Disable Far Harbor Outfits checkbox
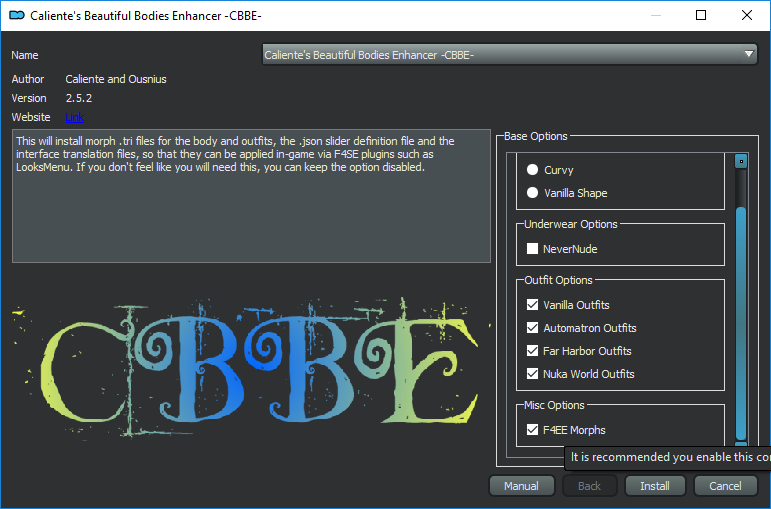Screen dimensions: 771x509 [533, 351]
